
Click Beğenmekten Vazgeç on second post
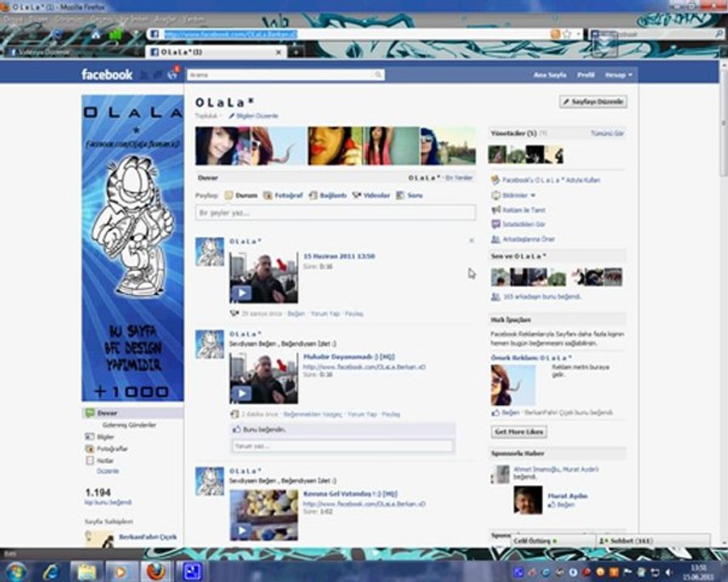pos(312,414)
